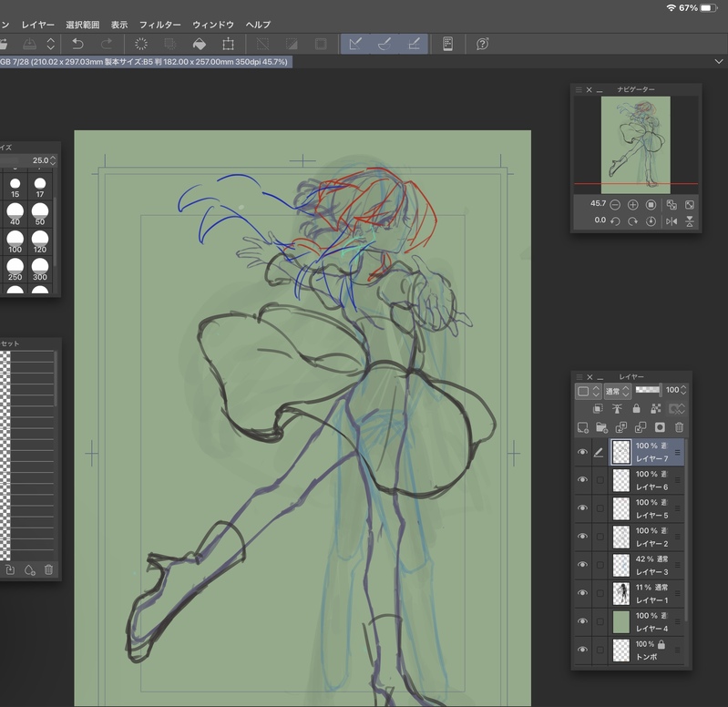Hide レイヤー 6 with its eye icon
The width and height of the screenshot is (728, 707).
pyautogui.click(x=583, y=480)
